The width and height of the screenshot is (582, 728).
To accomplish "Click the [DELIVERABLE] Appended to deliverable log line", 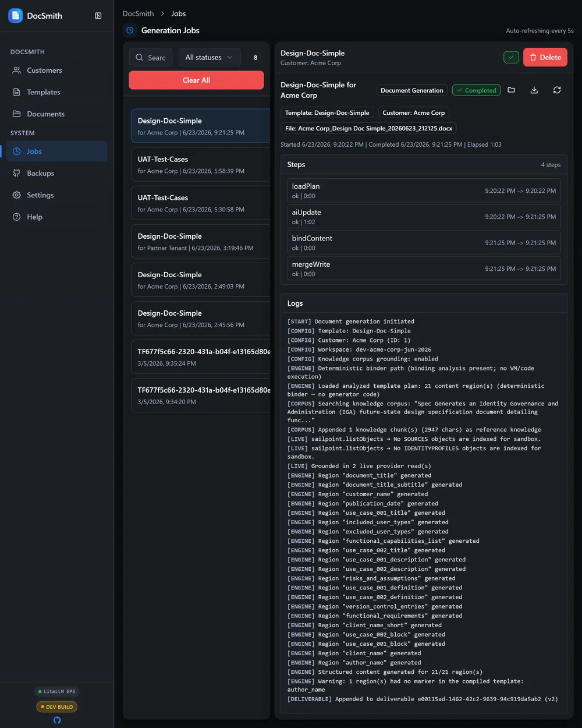I will pos(423,699).
